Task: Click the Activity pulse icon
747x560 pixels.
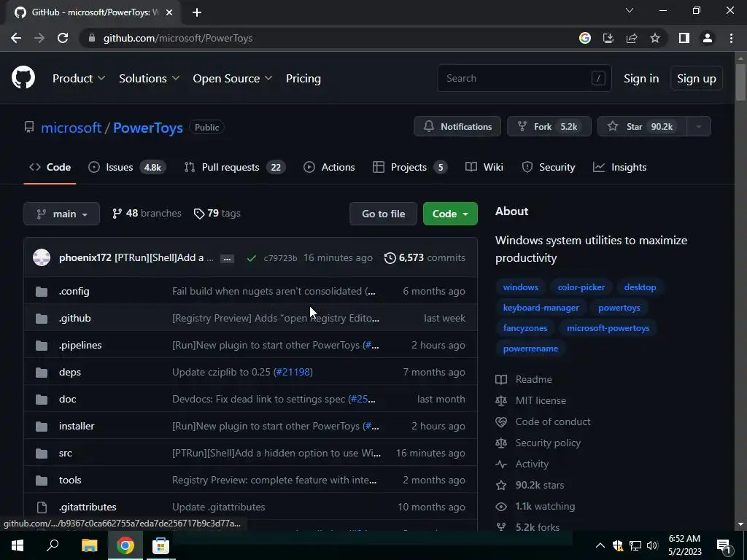Action: (501, 464)
